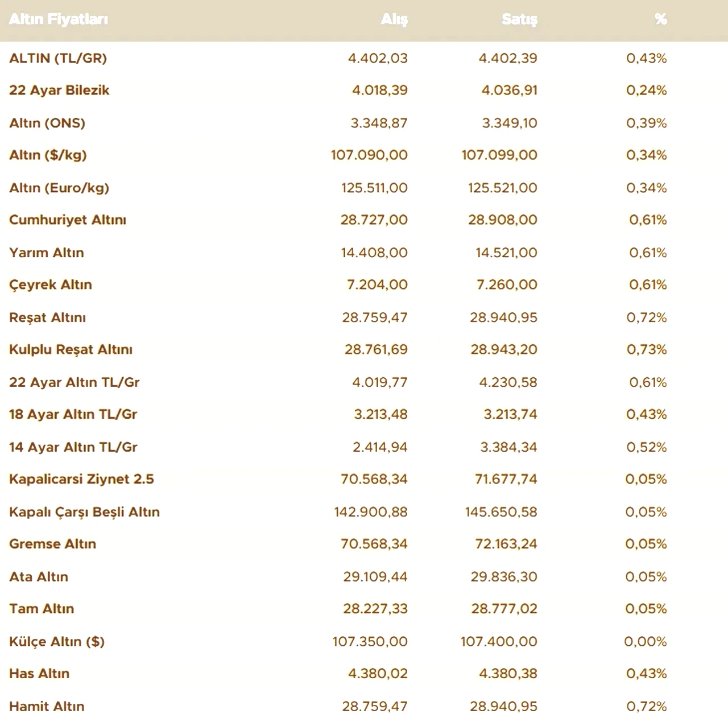
Task: Select Kulplu Reşat Altını row
Action: point(364,350)
